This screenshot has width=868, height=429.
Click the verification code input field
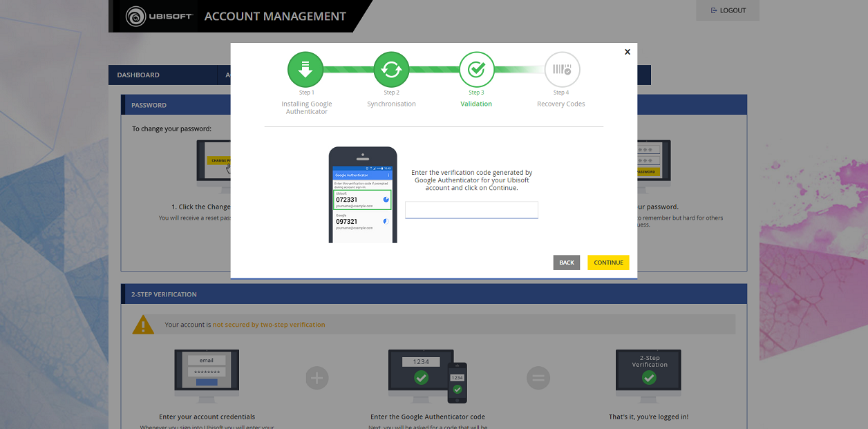(x=471, y=210)
